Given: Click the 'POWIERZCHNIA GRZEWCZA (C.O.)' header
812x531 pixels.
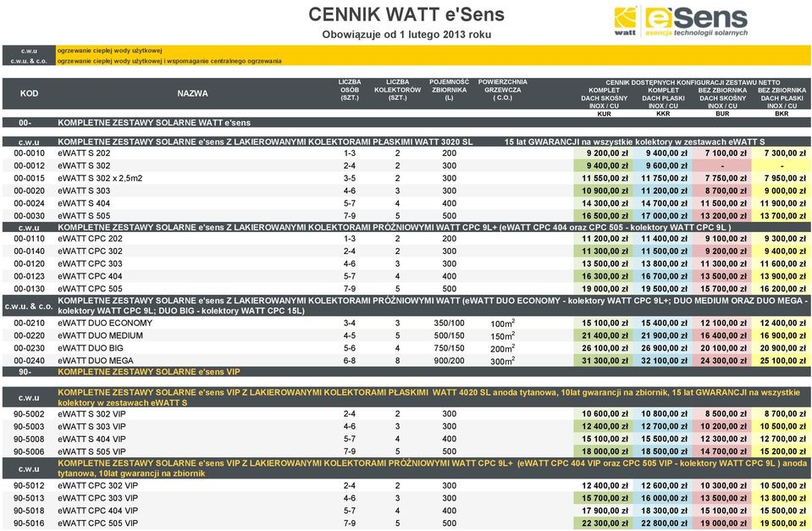Looking at the screenshot, I should coord(502,90).
